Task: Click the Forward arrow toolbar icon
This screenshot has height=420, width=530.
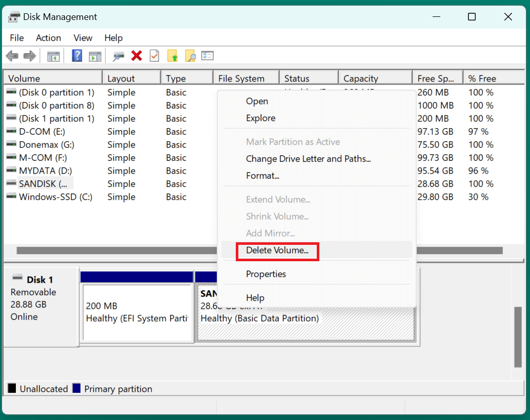Action: pyautogui.click(x=30, y=56)
